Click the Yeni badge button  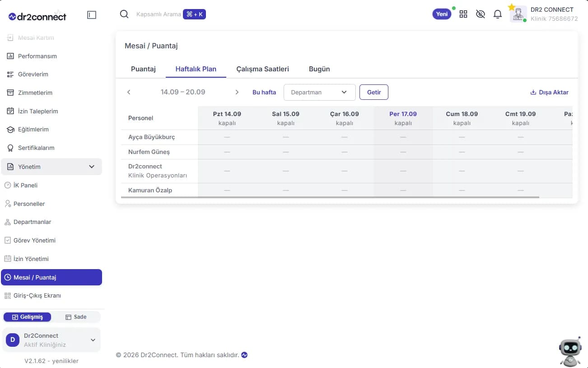click(x=442, y=14)
